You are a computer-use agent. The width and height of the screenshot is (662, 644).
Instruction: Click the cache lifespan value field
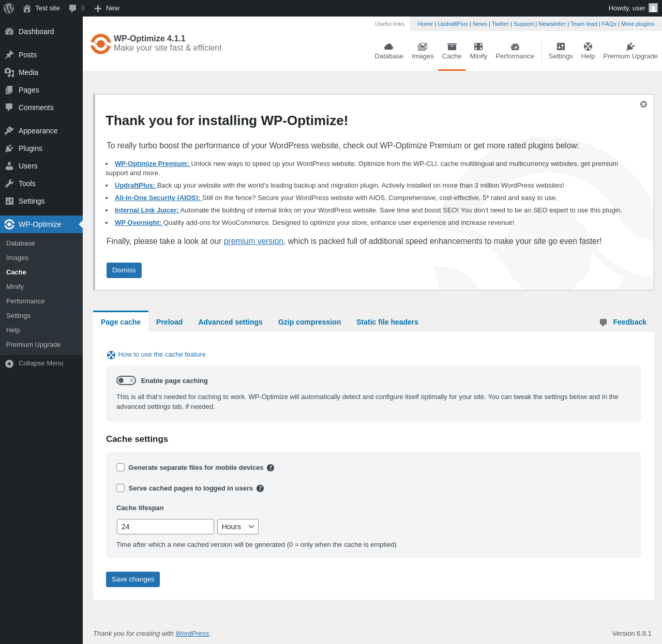pyautogui.click(x=165, y=527)
